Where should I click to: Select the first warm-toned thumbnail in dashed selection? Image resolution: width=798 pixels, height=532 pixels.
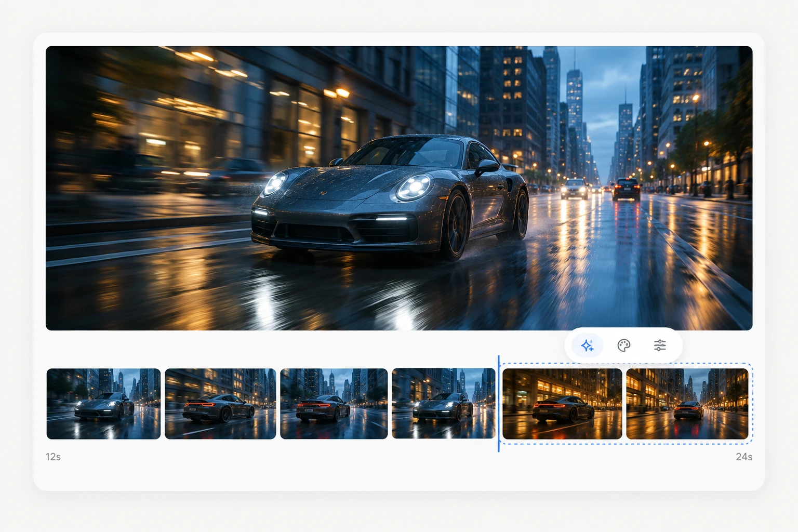(562, 404)
